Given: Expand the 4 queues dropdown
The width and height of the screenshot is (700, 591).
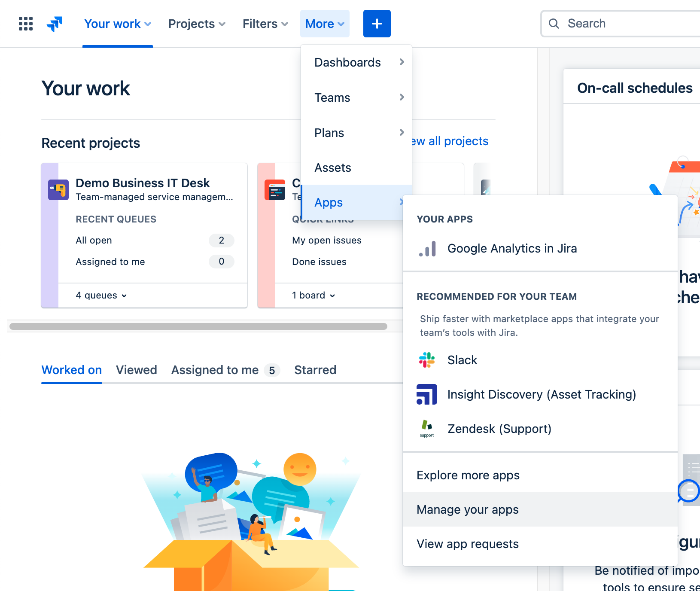Looking at the screenshot, I should click(x=101, y=295).
